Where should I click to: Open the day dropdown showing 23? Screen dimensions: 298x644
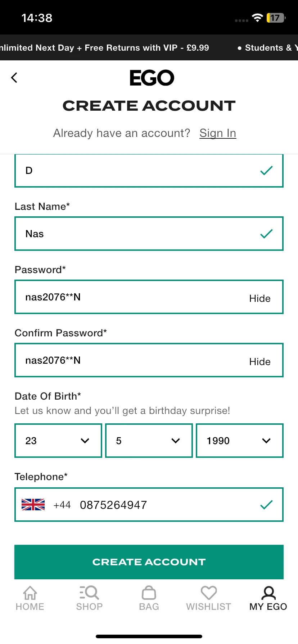click(58, 441)
